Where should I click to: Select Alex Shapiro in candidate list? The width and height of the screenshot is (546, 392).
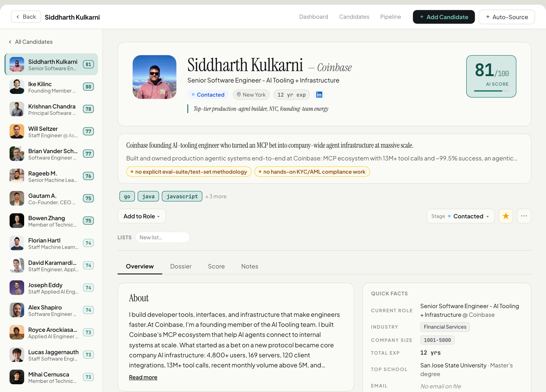tap(51, 310)
